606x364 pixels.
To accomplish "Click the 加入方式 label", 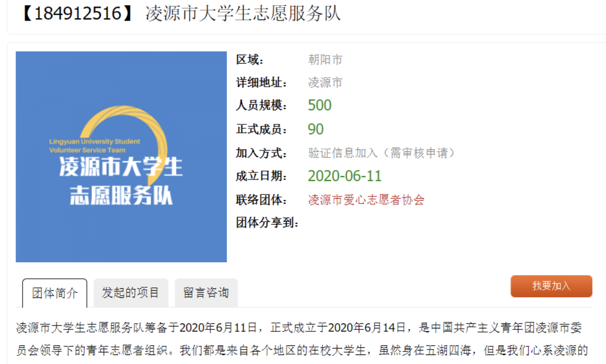I will [262, 153].
